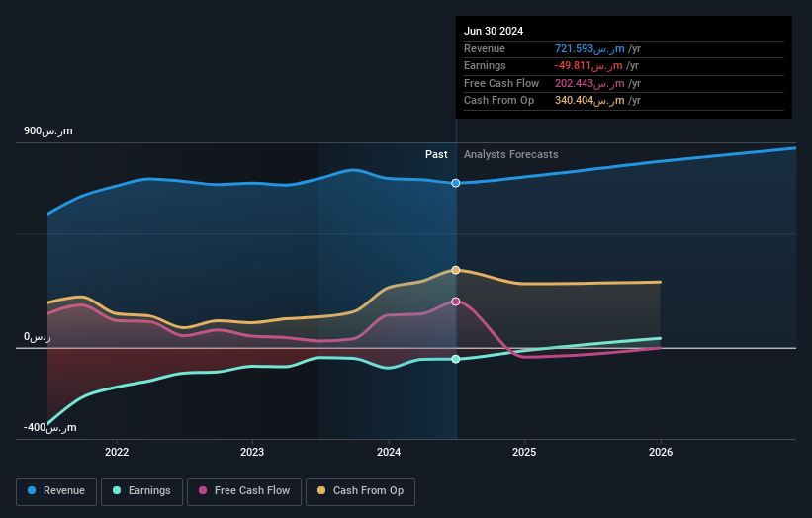Click the 0 y-axis label
This screenshot has height=518, width=812.
(x=38, y=337)
